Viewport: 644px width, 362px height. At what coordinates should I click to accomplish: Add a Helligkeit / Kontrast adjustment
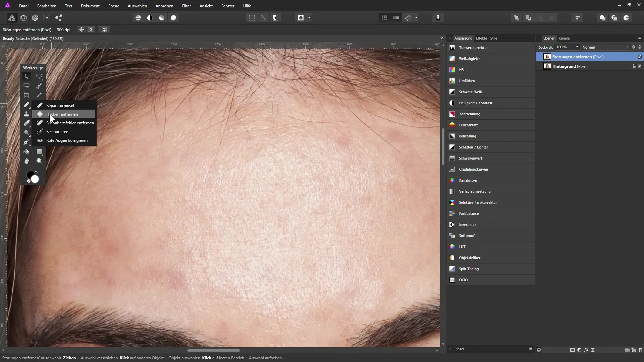coord(491,103)
